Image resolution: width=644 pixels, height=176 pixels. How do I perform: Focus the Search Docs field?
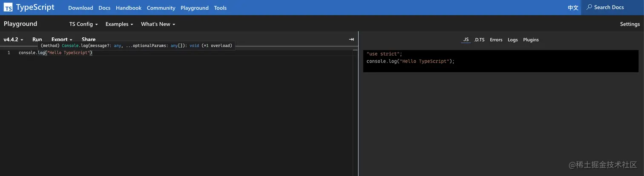(612, 7)
